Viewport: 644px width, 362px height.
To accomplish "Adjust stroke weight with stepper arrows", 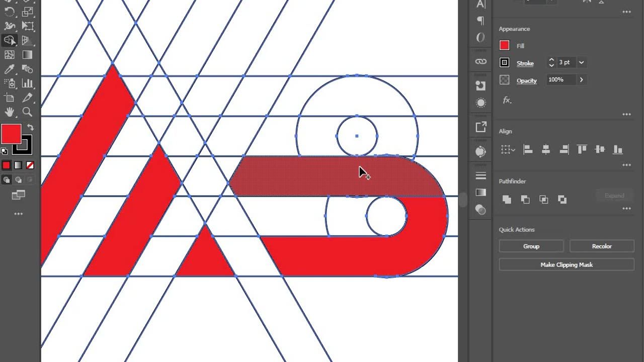I will coord(551,62).
